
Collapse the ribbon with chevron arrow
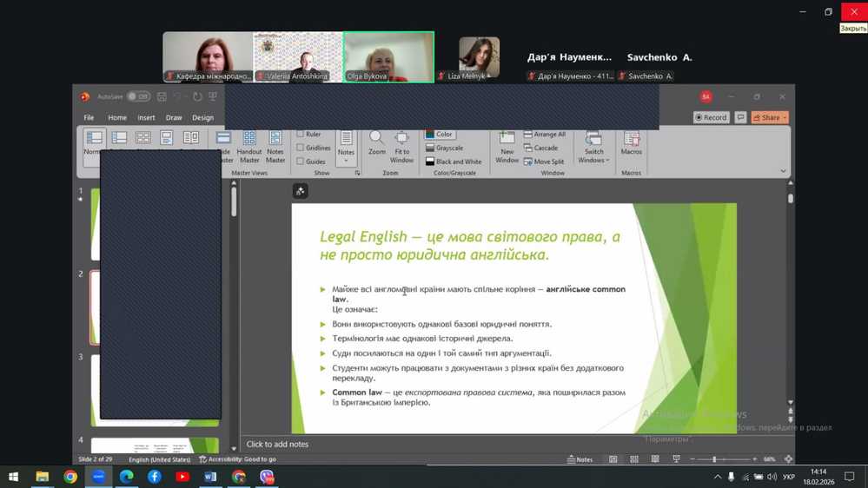pyautogui.click(x=783, y=172)
